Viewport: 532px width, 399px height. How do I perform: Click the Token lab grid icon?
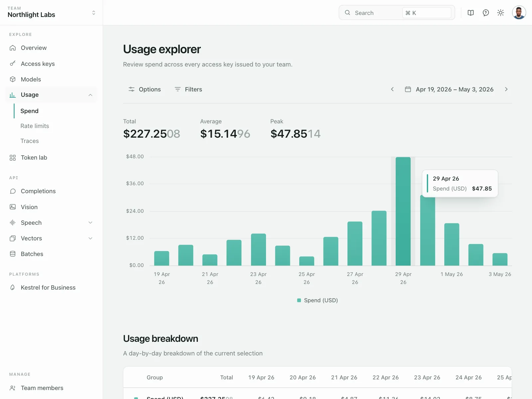pos(13,158)
